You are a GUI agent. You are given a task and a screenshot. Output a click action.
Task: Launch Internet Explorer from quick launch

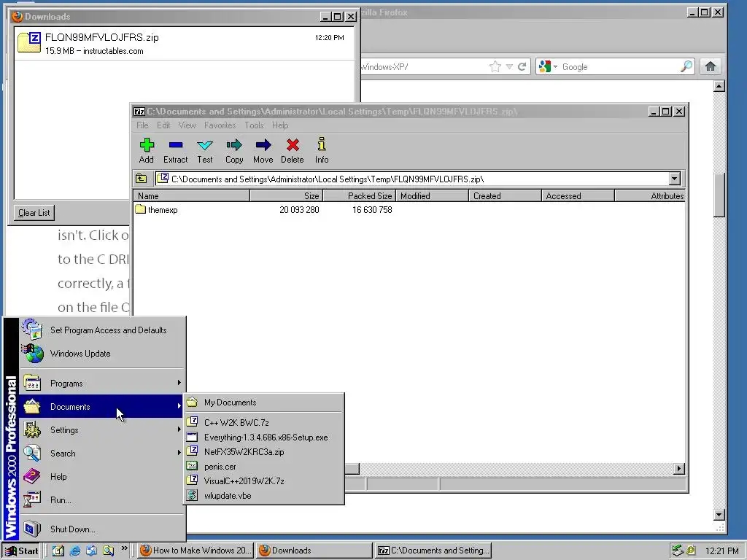click(x=75, y=551)
